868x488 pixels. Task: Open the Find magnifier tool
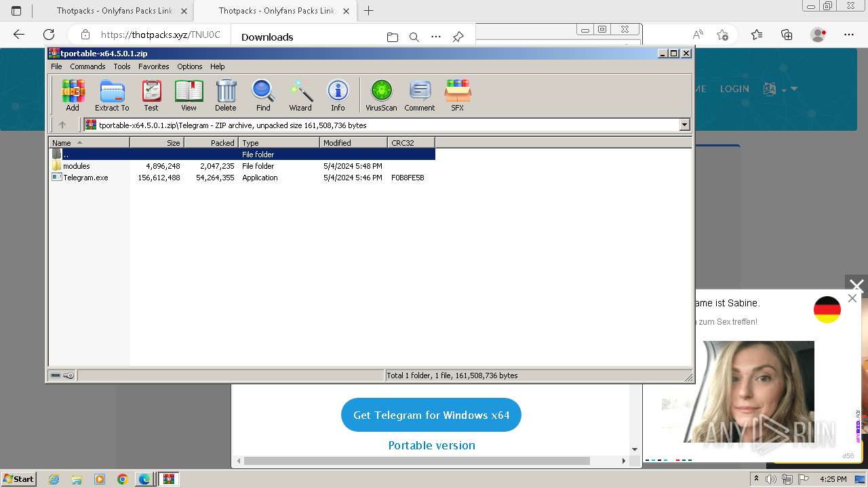(x=263, y=95)
